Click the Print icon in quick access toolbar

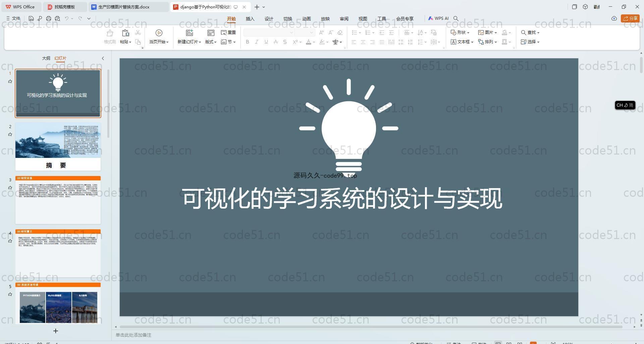pyautogui.click(x=49, y=18)
